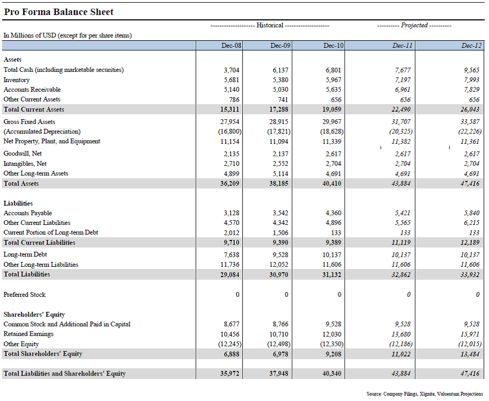Click the Dec-12 Total Assets value 47,416
The width and height of the screenshot is (489, 401).
coord(470,183)
